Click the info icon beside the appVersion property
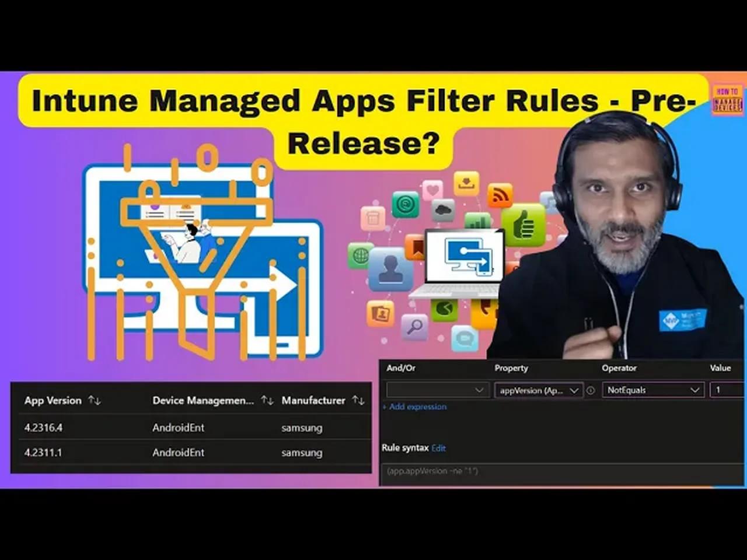747x560 pixels. [591, 390]
